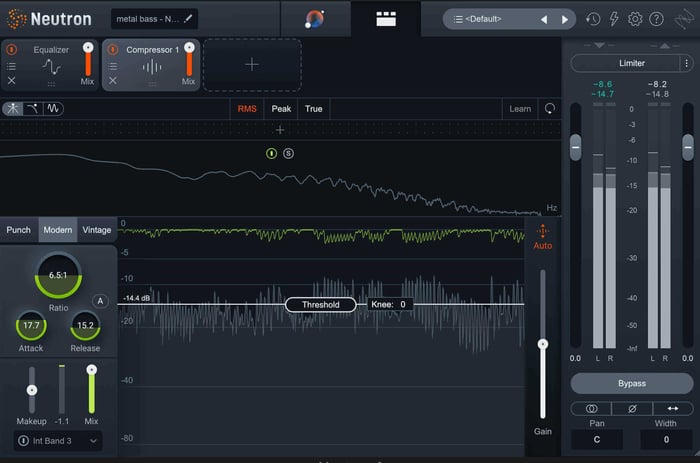This screenshot has width=700, height=463.
Task: Go to the next preset arrow
Action: (565, 20)
